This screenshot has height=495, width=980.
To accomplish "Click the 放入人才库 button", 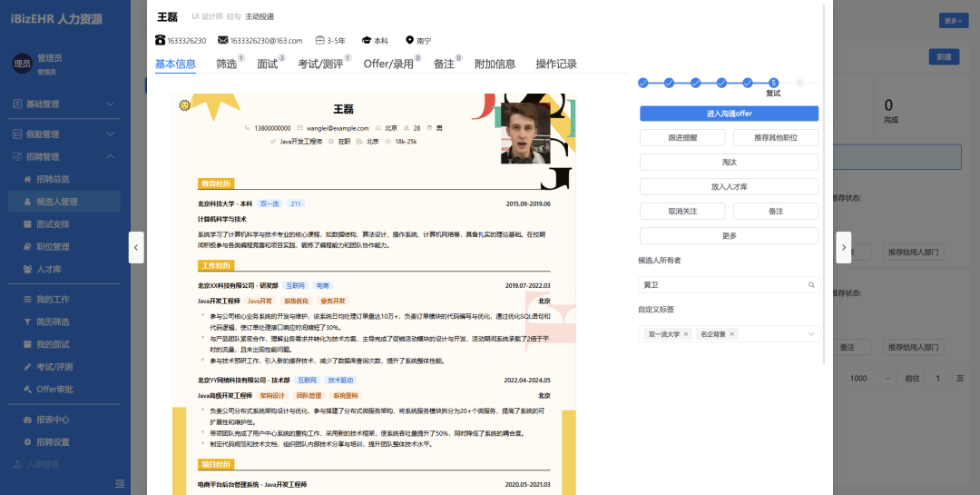I will coord(729,186).
